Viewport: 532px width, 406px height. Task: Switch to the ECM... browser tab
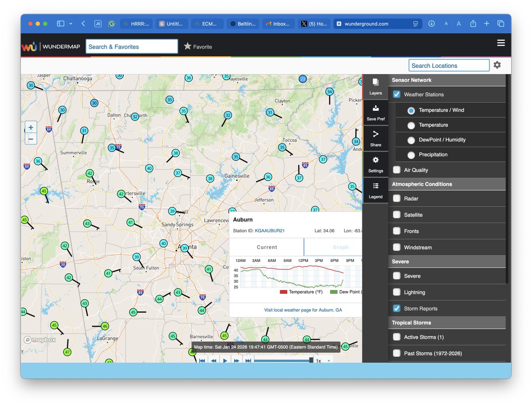point(208,23)
